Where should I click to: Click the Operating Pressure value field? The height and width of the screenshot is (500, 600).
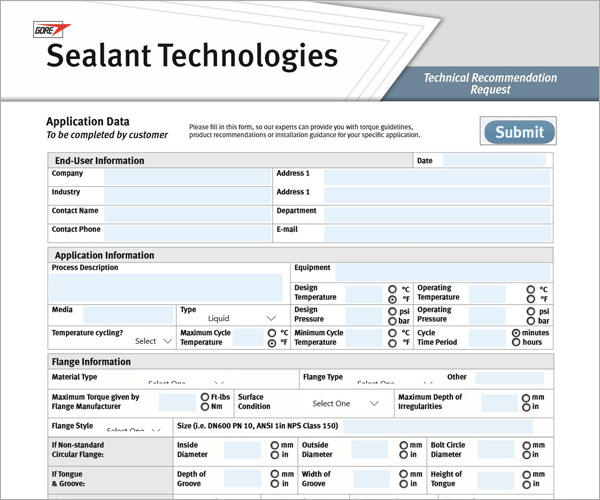point(487,316)
